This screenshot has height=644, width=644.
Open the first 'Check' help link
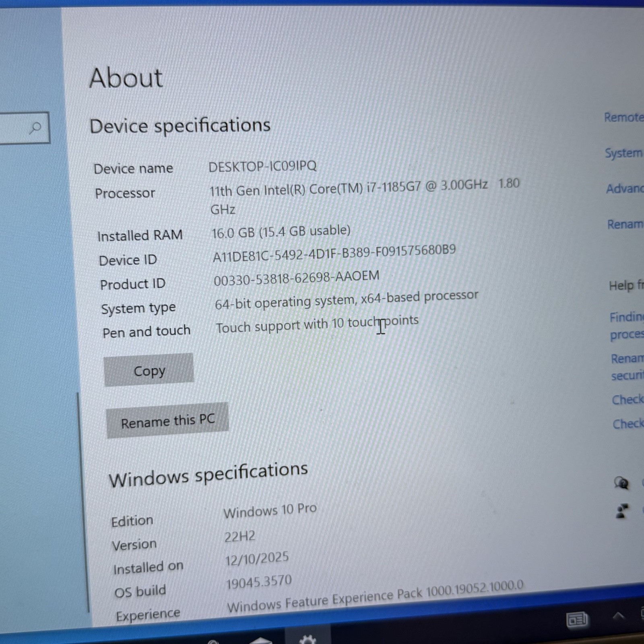coord(628,399)
